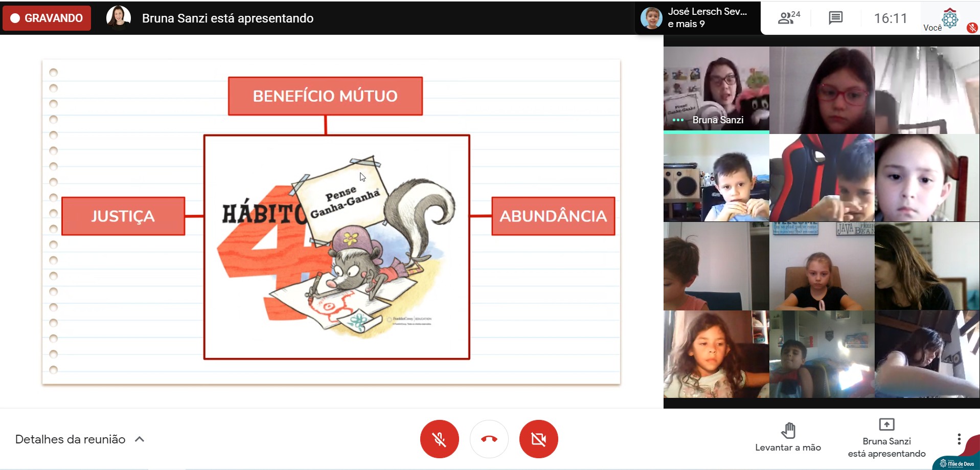Click the meeting clock showing 16:11
Screen dimensions: 980x470
890,18
